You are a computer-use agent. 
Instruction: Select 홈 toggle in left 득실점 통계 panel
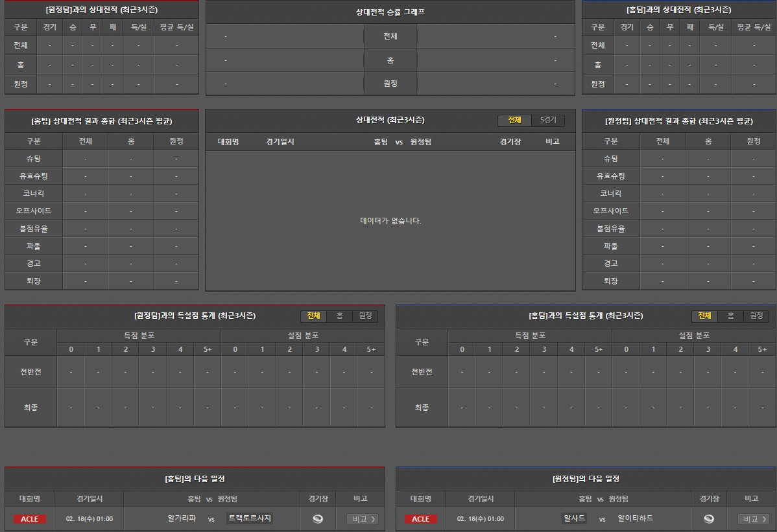[x=339, y=316]
